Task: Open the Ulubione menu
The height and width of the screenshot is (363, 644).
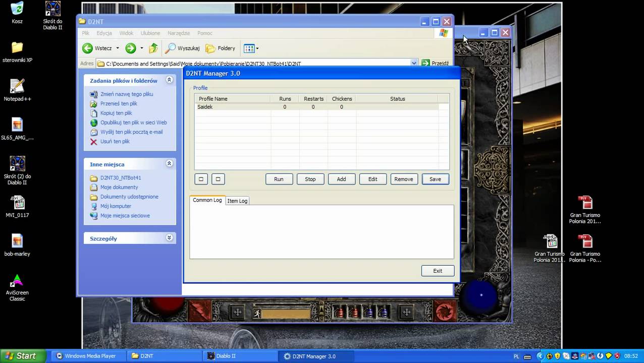Action: pyautogui.click(x=150, y=33)
